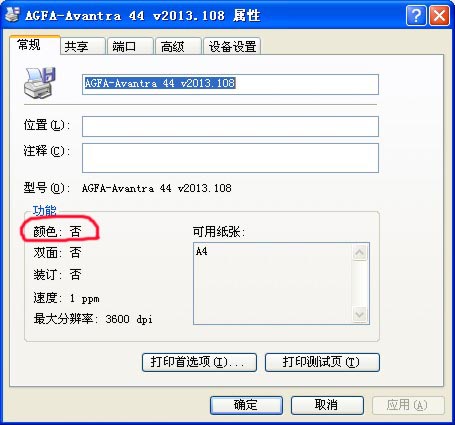
Task: Focus the 注释 text box
Action: click(x=230, y=158)
